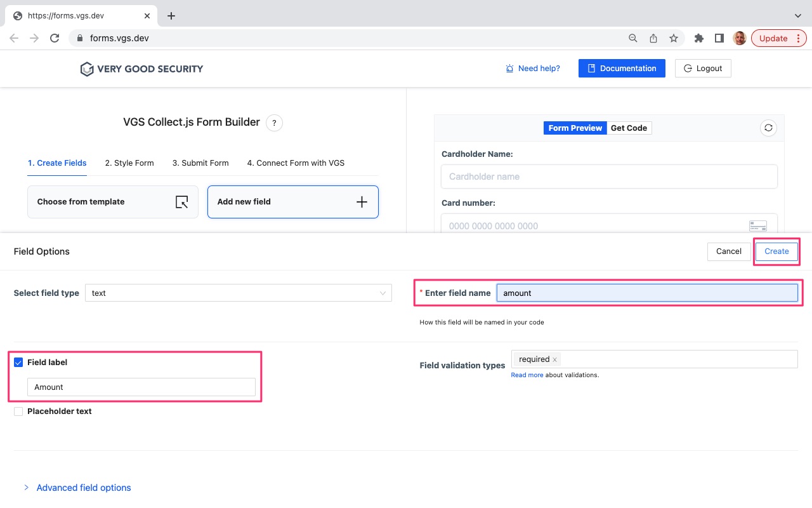Select the Get Code tab
The image size is (812, 508).
click(629, 128)
